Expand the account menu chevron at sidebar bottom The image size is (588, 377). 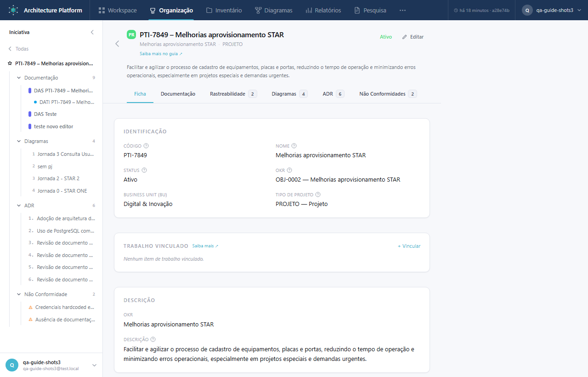click(95, 365)
